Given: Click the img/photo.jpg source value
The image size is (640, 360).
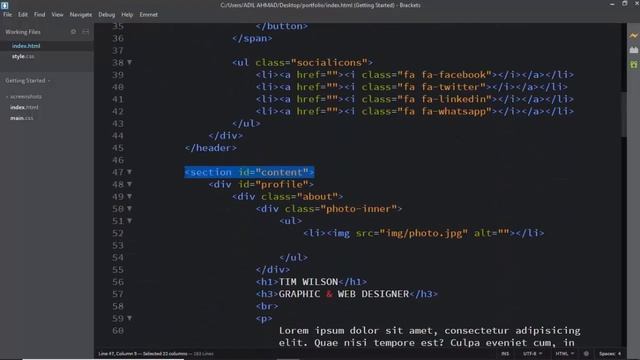Looking at the screenshot, I should click(424, 233).
